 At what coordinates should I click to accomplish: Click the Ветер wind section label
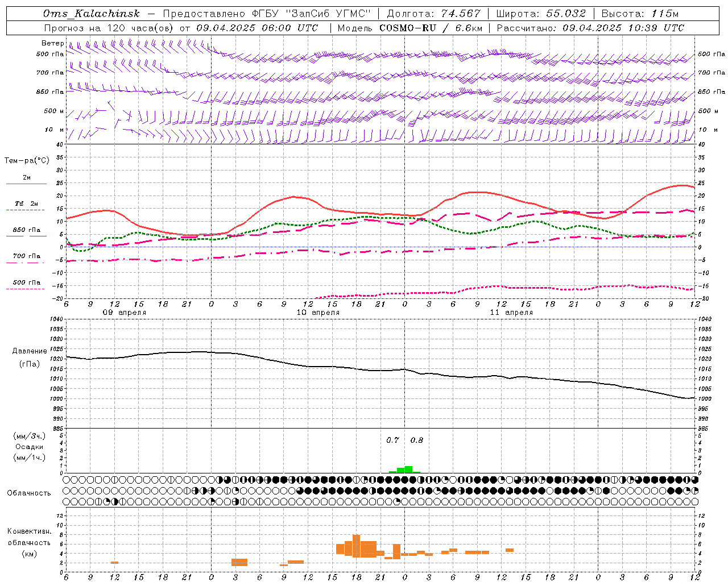pyautogui.click(x=52, y=43)
